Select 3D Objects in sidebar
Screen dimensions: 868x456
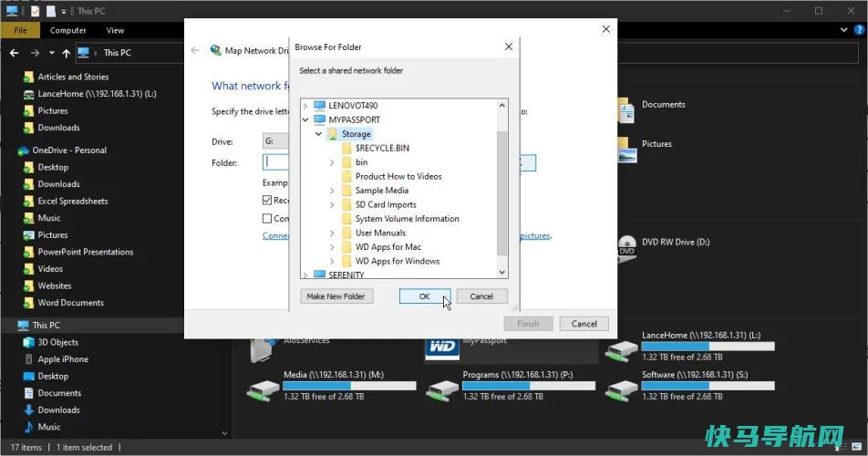tap(57, 343)
